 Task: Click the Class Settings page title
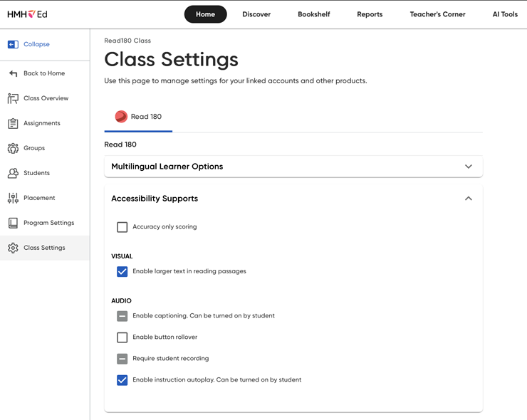point(171,60)
